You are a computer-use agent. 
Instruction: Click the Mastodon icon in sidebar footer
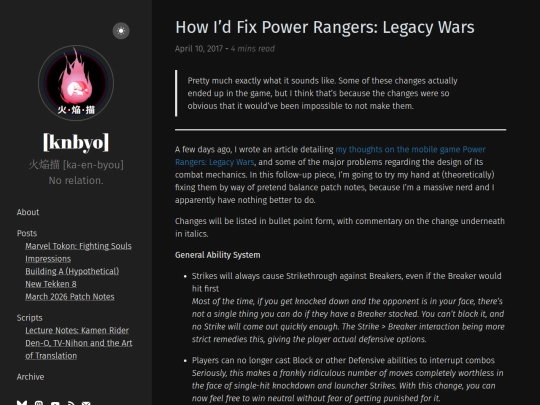pyautogui.click(x=39, y=403)
